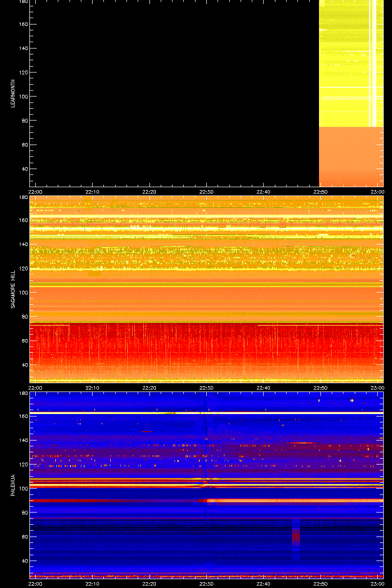Choose the 100 frequency tick on Sagamore Hill axis

pyautogui.click(x=23, y=293)
